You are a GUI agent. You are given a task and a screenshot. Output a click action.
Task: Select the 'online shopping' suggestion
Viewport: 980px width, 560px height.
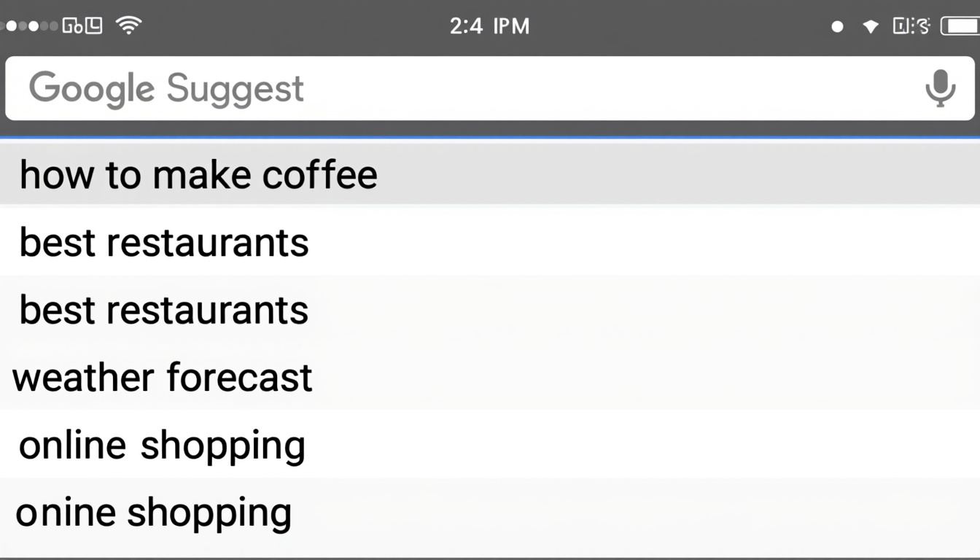(x=162, y=444)
